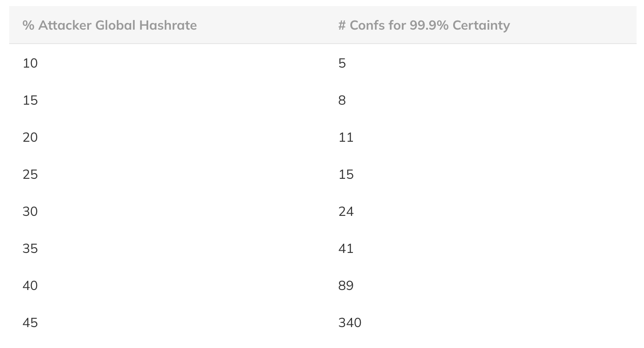Click confirmations value 5 in first row
The image size is (644, 348).
coord(342,63)
